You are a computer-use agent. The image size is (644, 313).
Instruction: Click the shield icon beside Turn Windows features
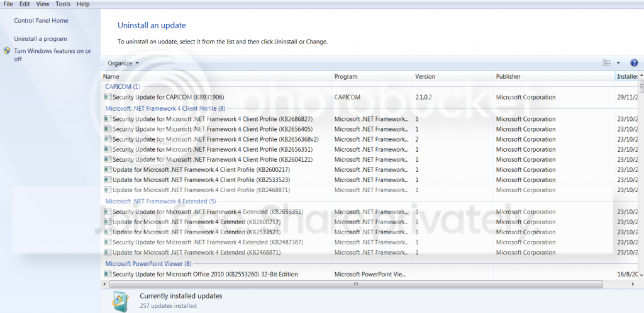pyautogui.click(x=7, y=51)
